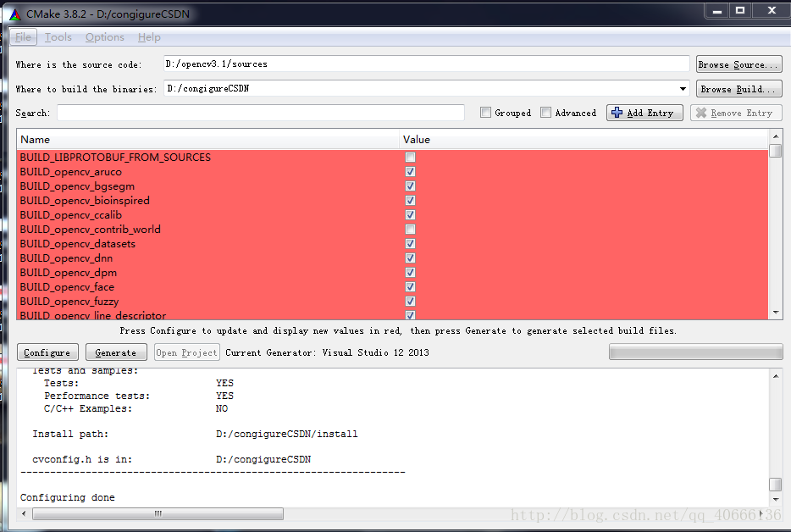This screenshot has height=532, width=791.
Task: Click the Generate button
Action: tap(116, 352)
